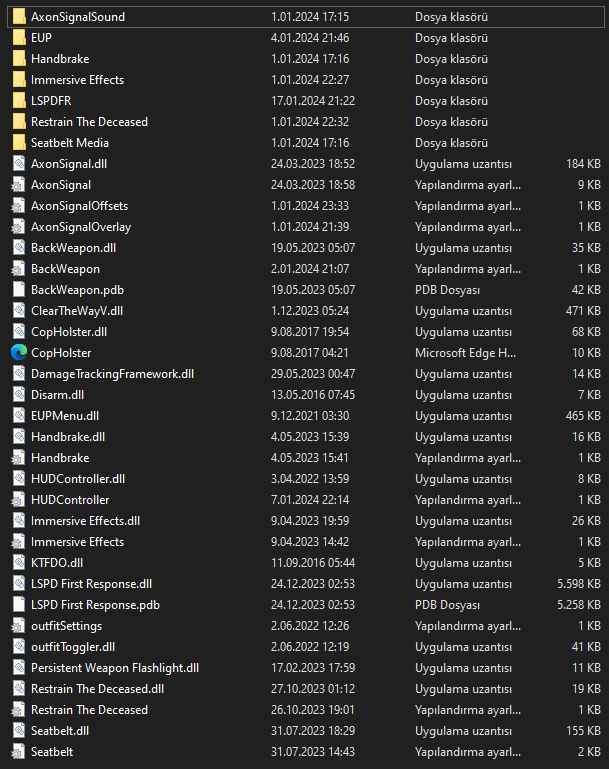Click the AxonSignalOverlay config file icon
This screenshot has height=769, width=609.
[19, 227]
